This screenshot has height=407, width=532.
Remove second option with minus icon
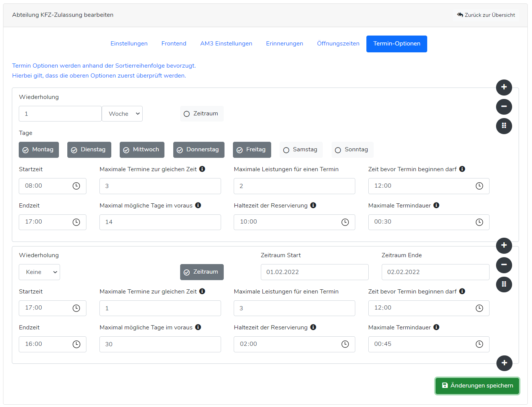504,265
